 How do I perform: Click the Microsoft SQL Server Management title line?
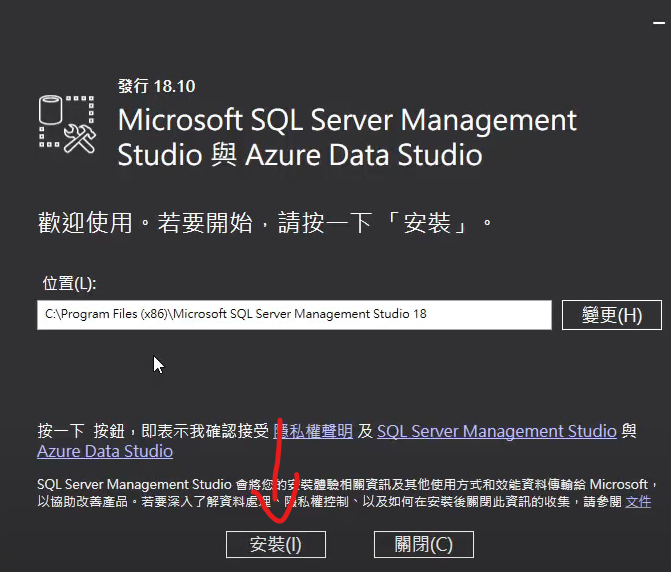(347, 120)
